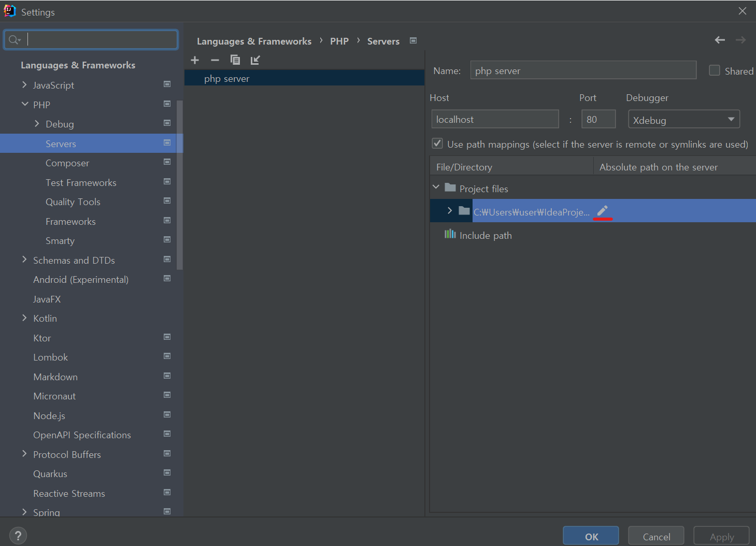
Task: Click project-level icon beside Markdown
Action: click(x=167, y=376)
